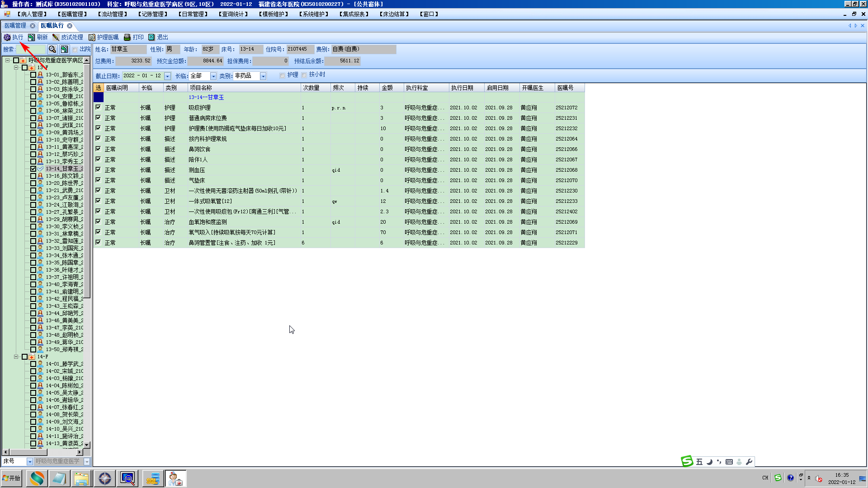Click the 打印 printer icon
The image size is (868, 488).
(127, 38)
